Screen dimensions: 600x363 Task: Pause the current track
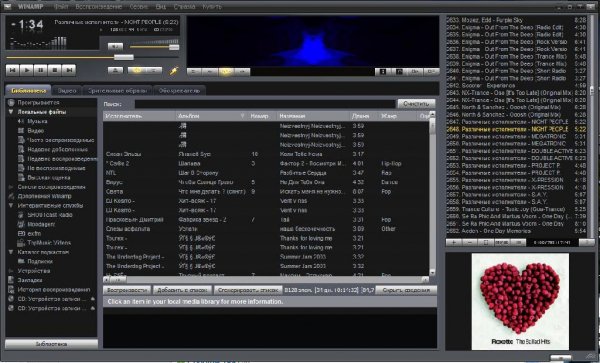click(41, 70)
